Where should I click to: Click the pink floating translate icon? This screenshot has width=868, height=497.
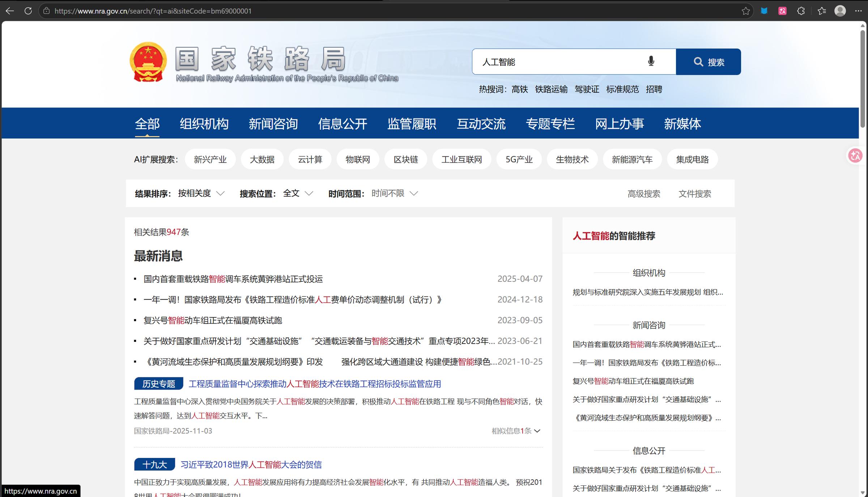point(856,156)
